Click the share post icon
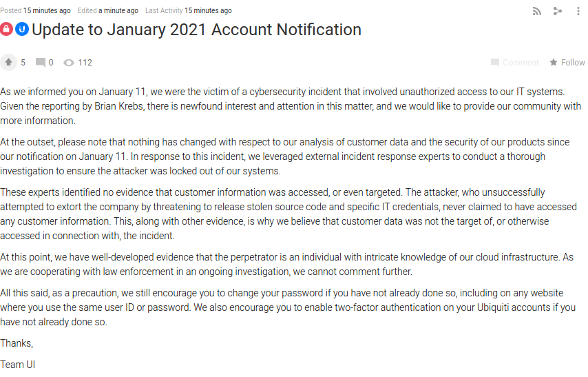588x377 pixels. click(x=557, y=11)
